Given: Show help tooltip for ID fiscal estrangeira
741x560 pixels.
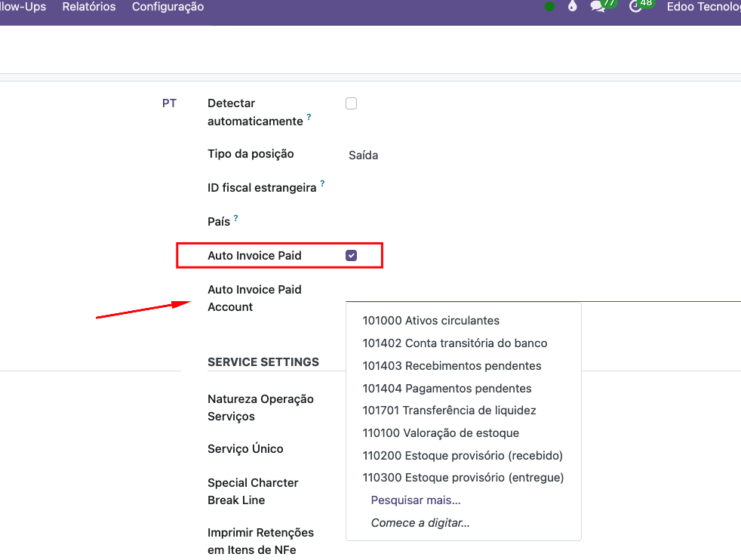Looking at the screenshot, I should pyautogui.click(x=322, y=183).
